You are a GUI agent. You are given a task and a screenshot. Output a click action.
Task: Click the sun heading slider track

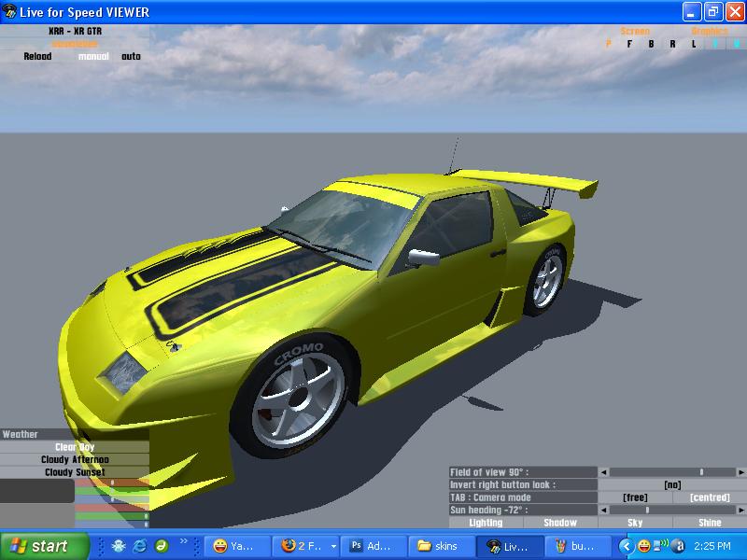672,510
